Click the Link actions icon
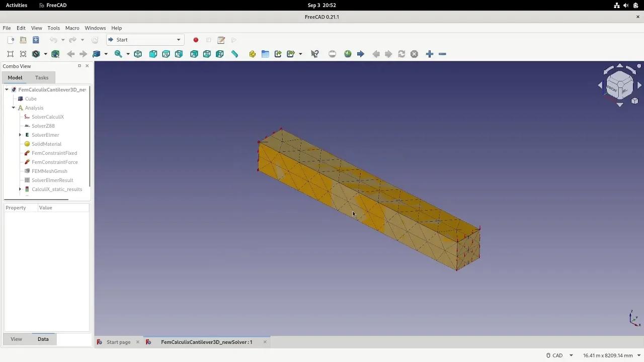The width and height of the screenshot is (644, 362). pyautogui.click(x=291, y=54)
